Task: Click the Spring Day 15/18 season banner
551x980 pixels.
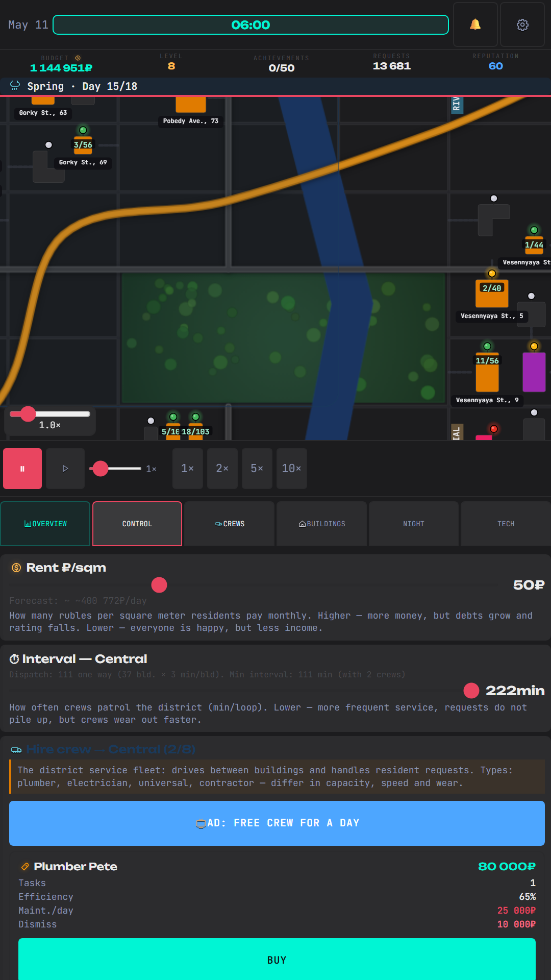Action: coord(275,86)
